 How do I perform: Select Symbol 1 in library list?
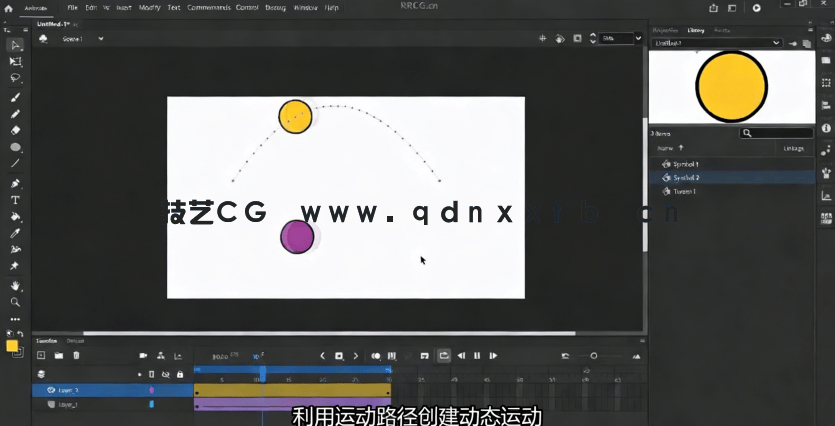pyautogui.click(x=732, y=164)
